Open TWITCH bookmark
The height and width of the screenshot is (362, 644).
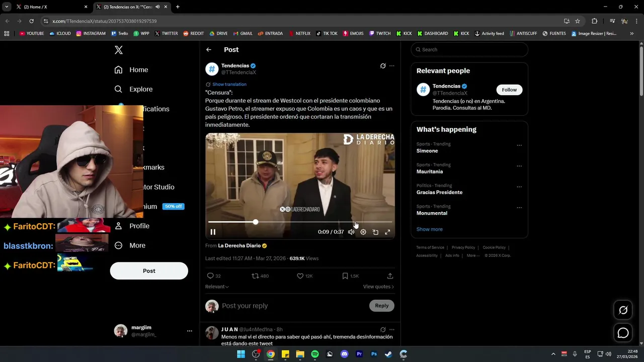[x=380, y=34]
